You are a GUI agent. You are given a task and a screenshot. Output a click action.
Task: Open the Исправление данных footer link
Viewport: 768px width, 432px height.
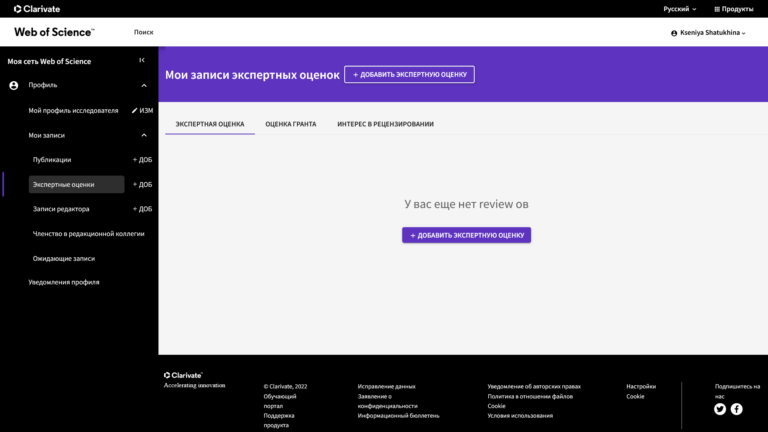click(x=386, y=386)
